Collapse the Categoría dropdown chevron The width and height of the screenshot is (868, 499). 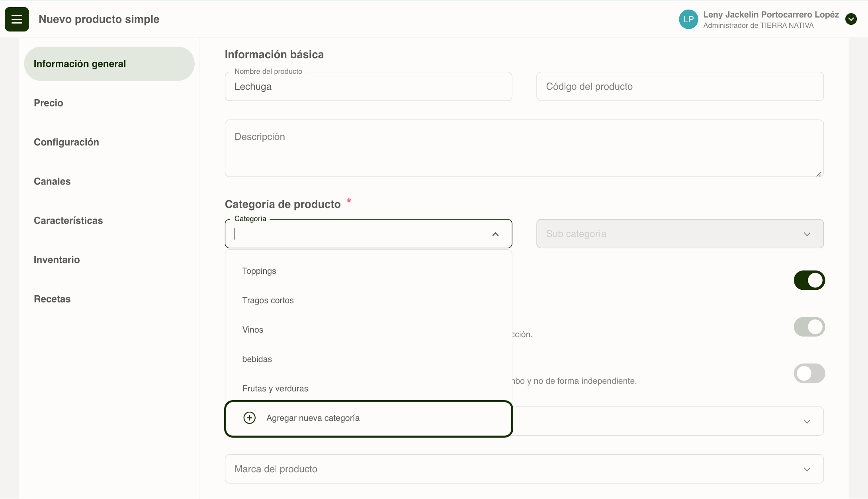coord(495,234)
